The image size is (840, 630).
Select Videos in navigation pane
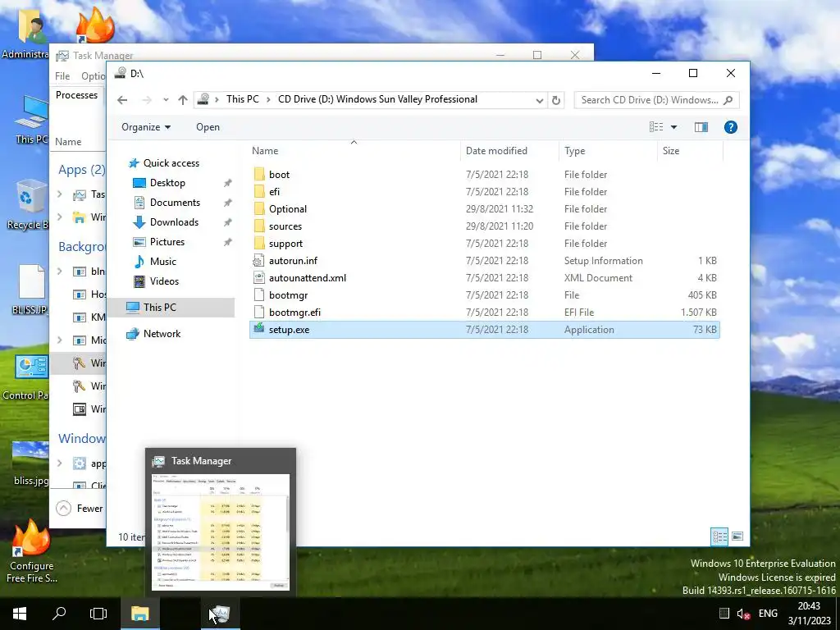click(x=164, y=281)
